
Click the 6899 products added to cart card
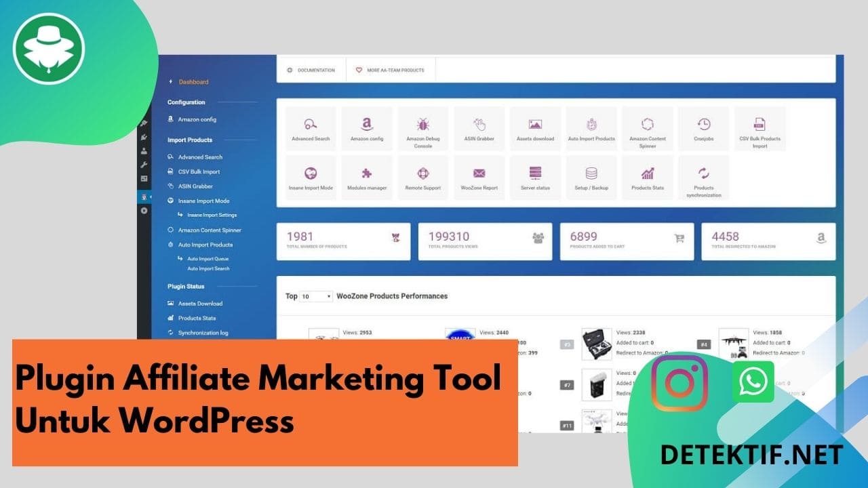click(627, 241)
